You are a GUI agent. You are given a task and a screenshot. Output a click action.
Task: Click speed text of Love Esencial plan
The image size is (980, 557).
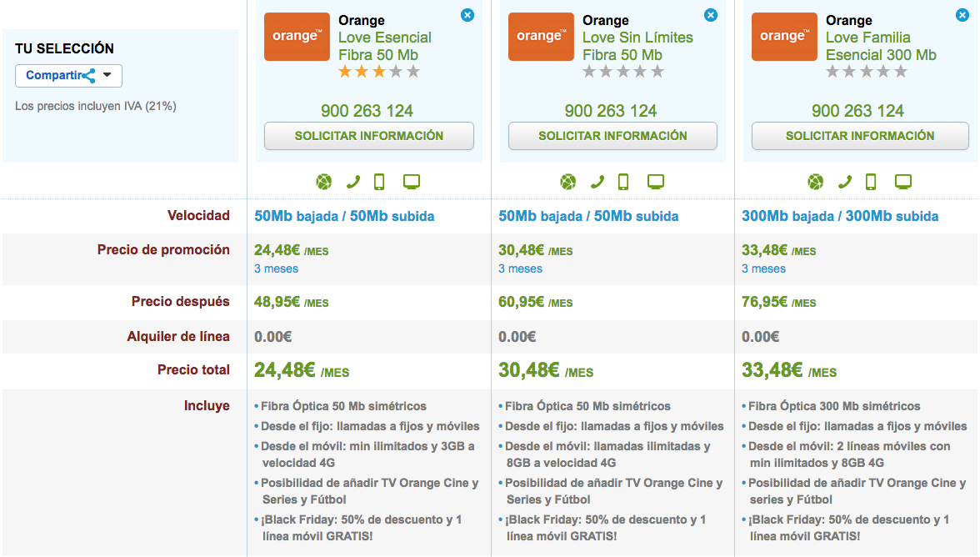(x=344, y=216)
